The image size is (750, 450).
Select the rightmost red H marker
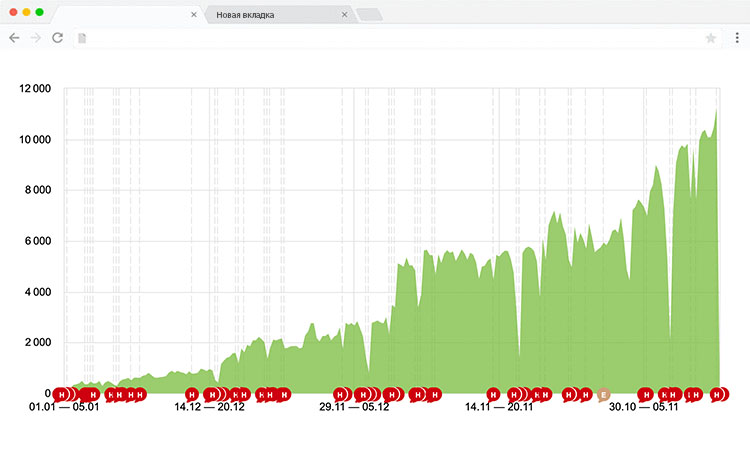pyautogui.click(x=717, y=394)
